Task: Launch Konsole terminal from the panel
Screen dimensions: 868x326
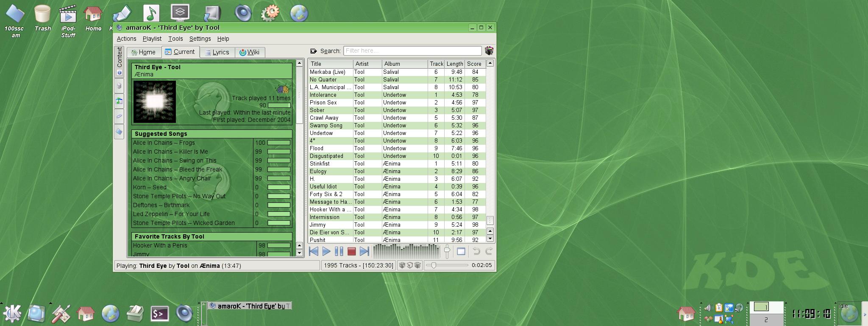Action: (160, 314)
